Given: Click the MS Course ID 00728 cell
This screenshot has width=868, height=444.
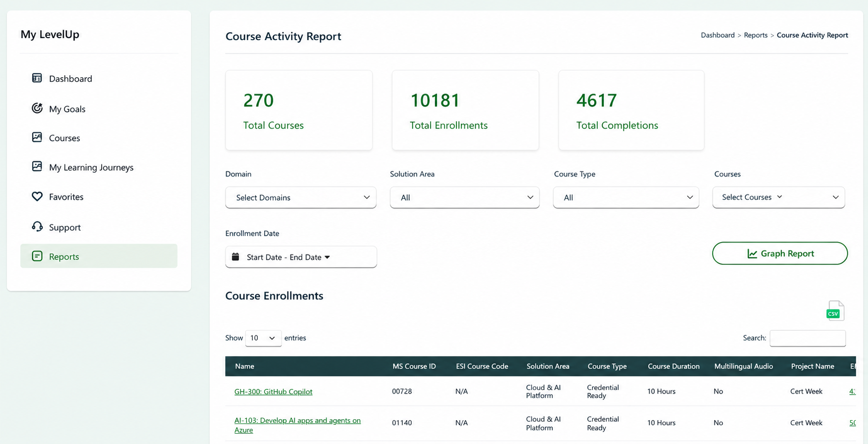Looking at the screenshot, I should [402, 391].
